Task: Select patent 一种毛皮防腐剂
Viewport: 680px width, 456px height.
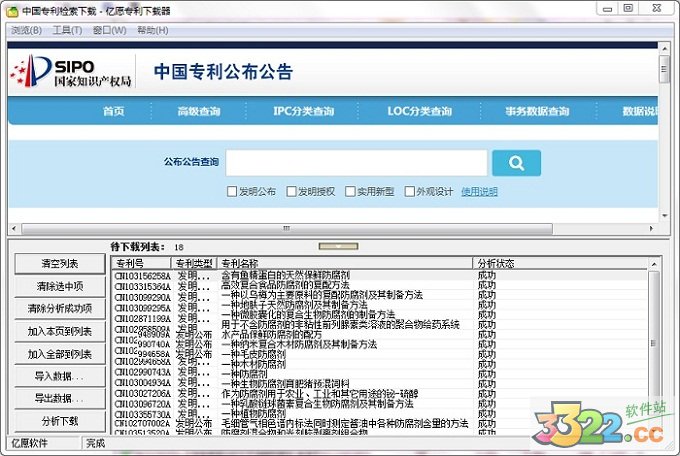Action: [253, 354]
